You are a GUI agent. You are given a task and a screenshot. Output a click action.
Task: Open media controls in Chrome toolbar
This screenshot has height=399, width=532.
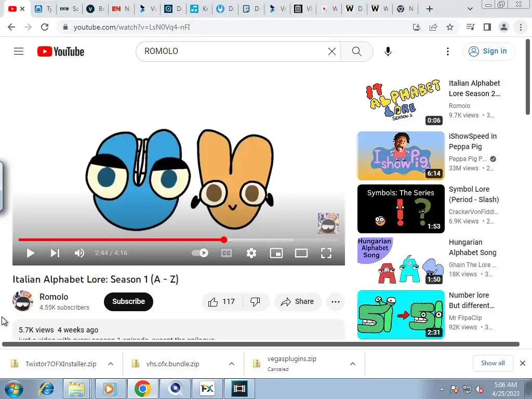[x=470, y=27]
